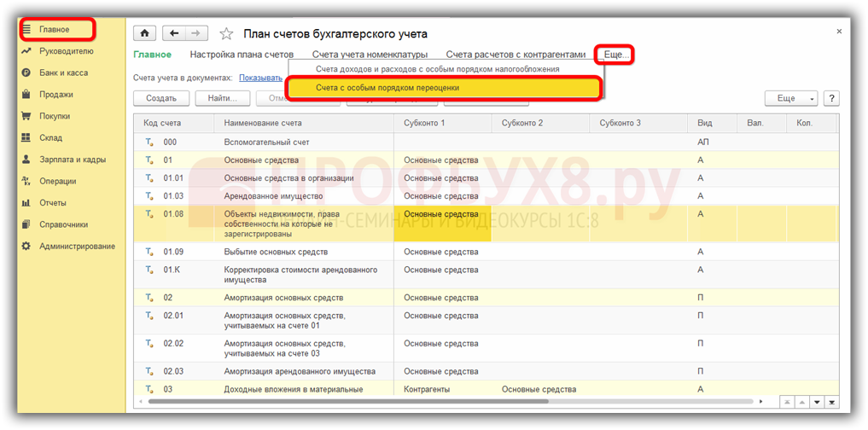Open the Главное section in the sidebar
The height and width of the screenshot is (430, 868).
coord(55,29)
